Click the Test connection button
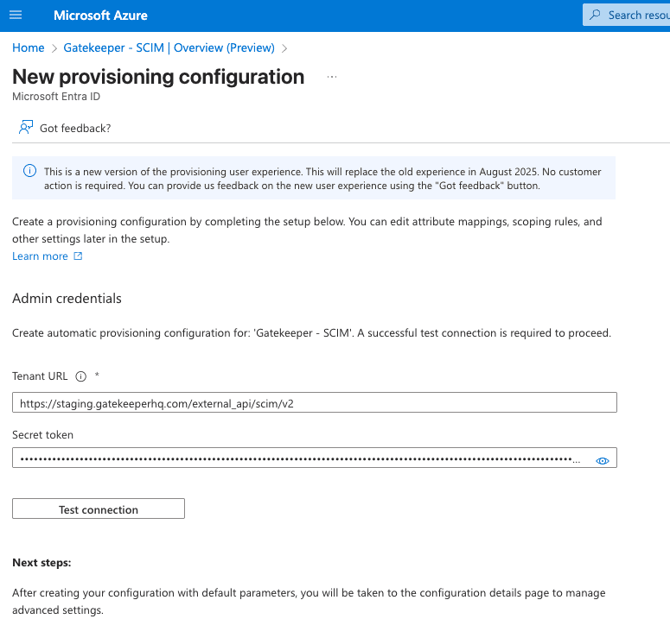This screenshot has width=670, height=638. click(98, 509)
